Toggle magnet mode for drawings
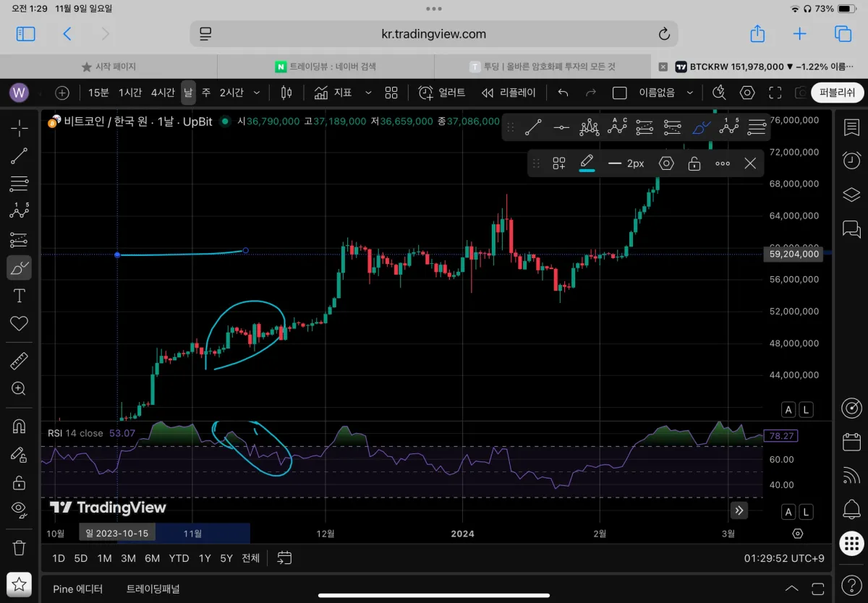 click(x=20, y=427)
